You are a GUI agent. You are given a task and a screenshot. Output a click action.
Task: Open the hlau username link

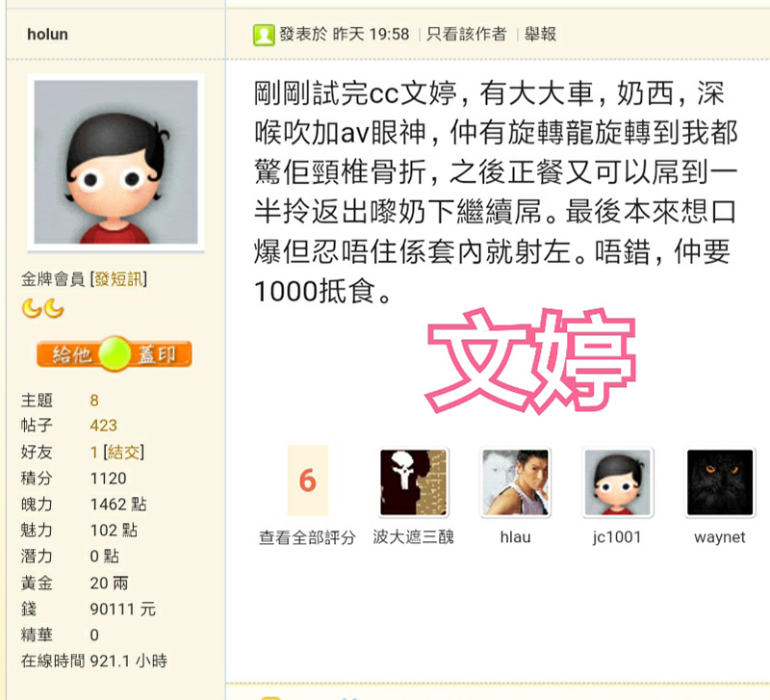tap(516, 537)
